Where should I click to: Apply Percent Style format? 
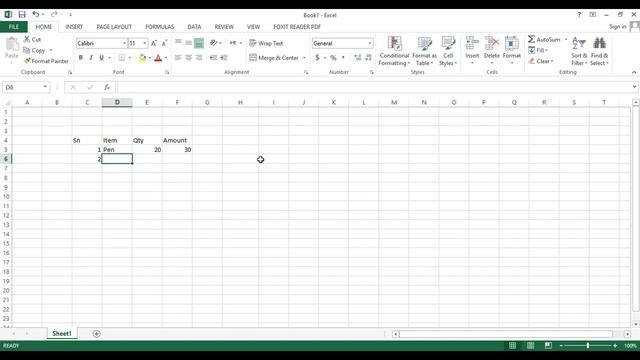tap(333, 58)
